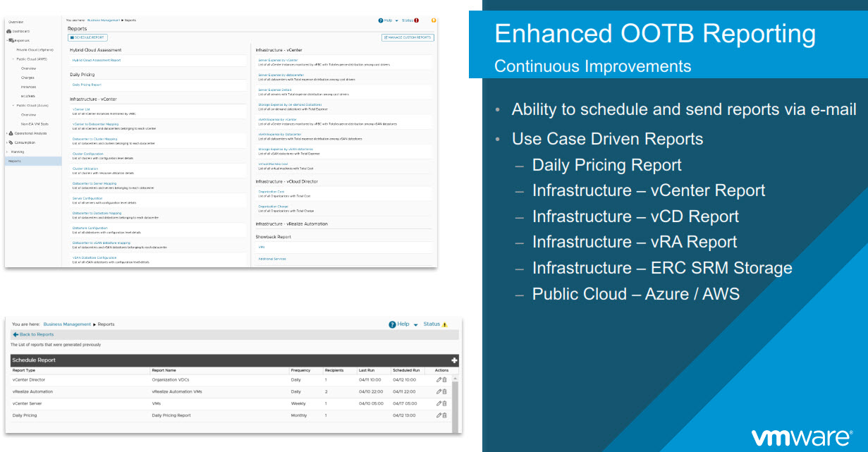Image resolution: width=868 pixels, height=452 pixels.
Task: Click the Manage Custom Reports button
Action: coord(408,37)
